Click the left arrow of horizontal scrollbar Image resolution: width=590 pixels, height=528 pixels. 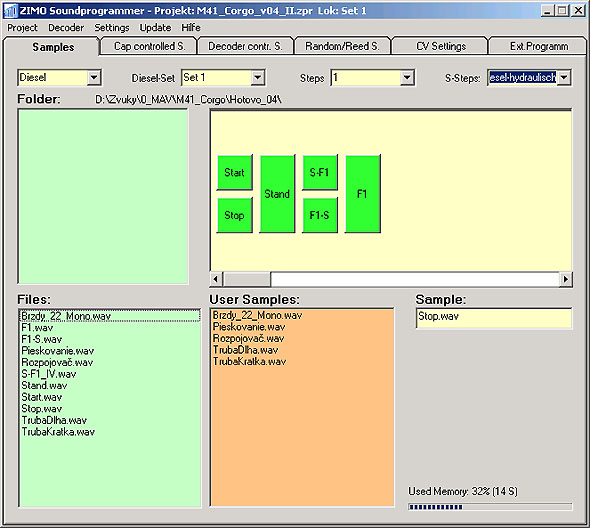pyautogui.click(x=216, y=279)
